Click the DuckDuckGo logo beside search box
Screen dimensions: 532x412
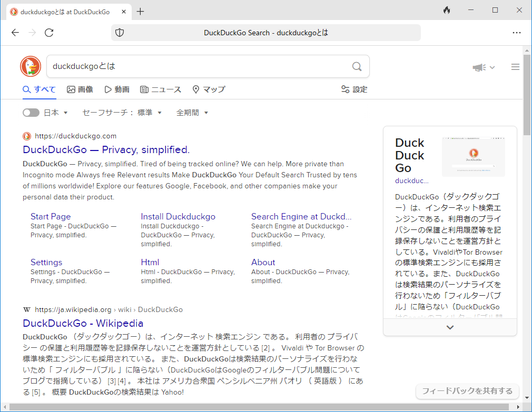[31, 66]
